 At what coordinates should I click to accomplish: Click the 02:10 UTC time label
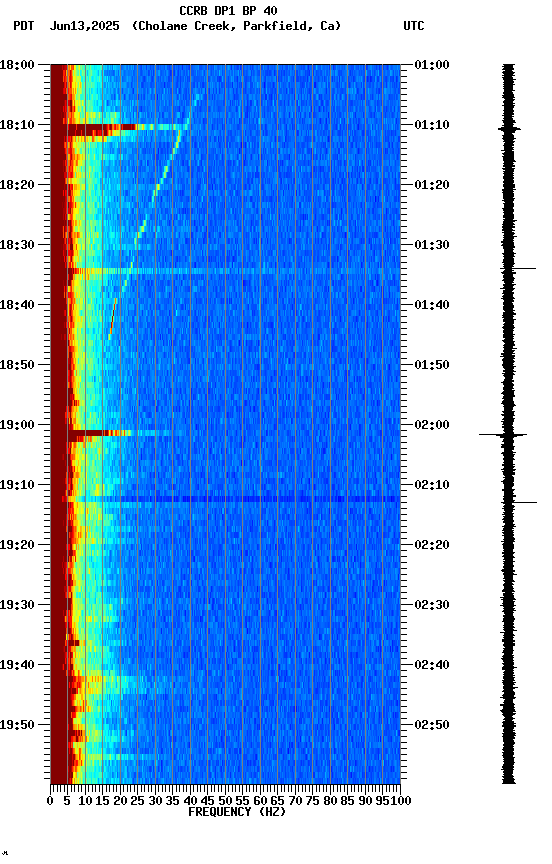pos(432,485)
